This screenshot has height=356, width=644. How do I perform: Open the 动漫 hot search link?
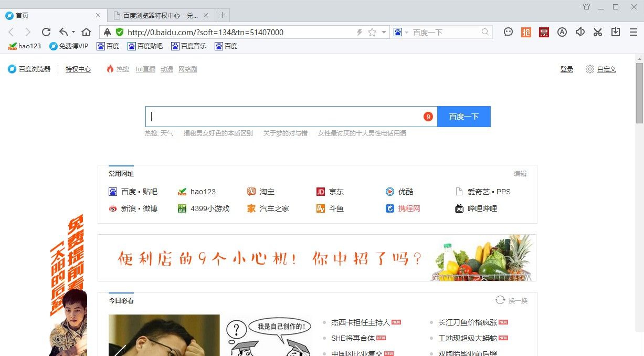pyautogui.click(x=167, y=69)
